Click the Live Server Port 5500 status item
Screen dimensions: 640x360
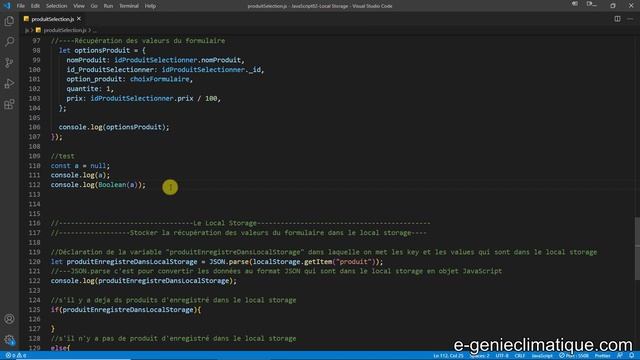(574, 356)
